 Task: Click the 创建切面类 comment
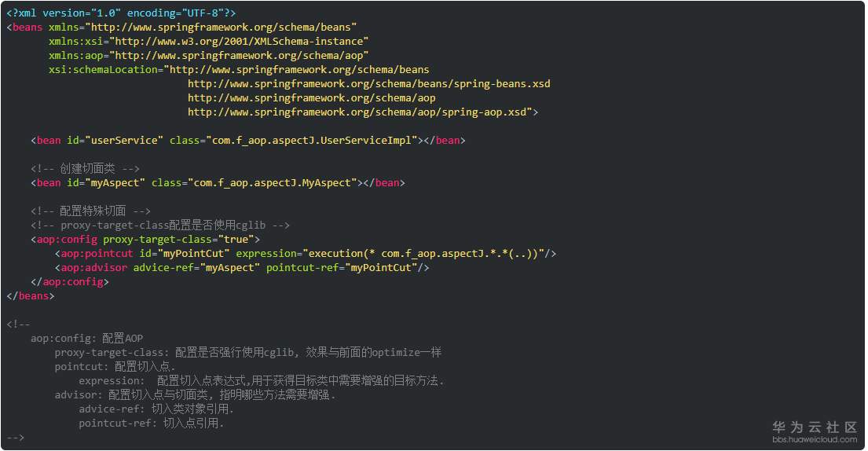85,168
